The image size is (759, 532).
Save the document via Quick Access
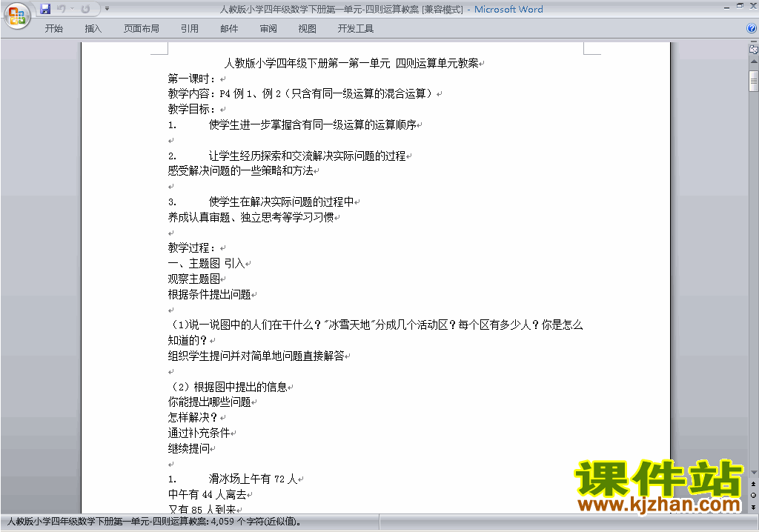[45, 9]
